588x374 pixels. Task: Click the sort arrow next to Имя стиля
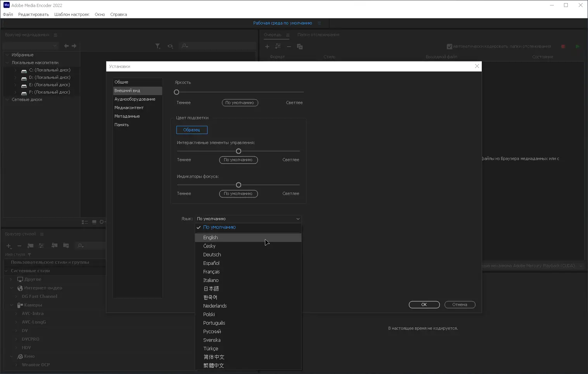[29, 255]
